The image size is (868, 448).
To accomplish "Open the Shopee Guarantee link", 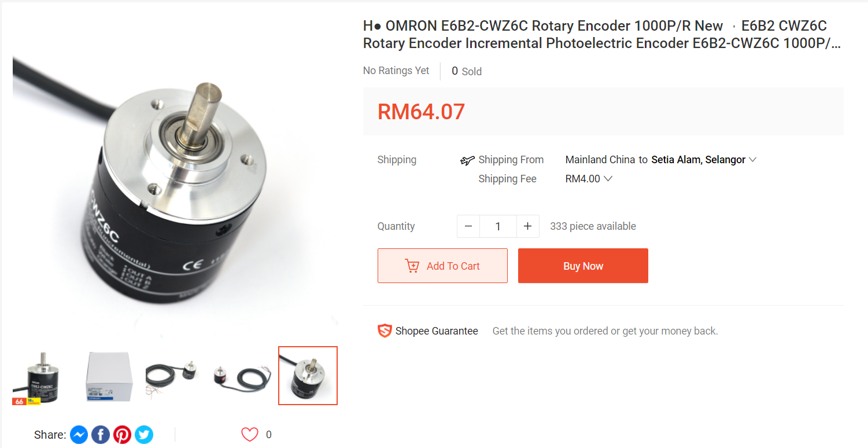I will point(437,331).
